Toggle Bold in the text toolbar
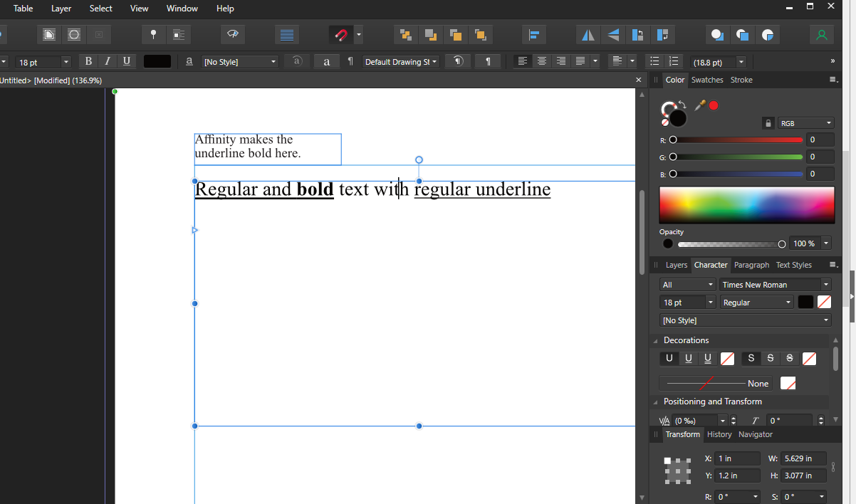Viewport: 856px width, 504px height. coord(88,62)
